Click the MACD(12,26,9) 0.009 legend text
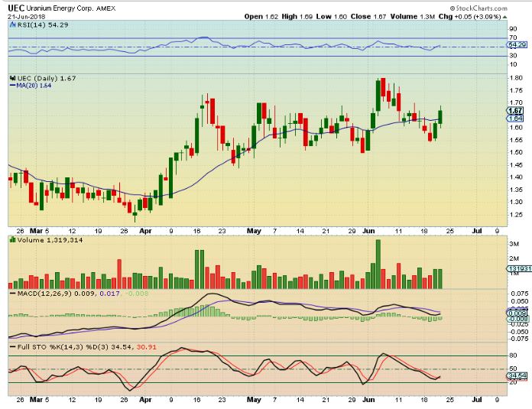 (x=57, y=294)
